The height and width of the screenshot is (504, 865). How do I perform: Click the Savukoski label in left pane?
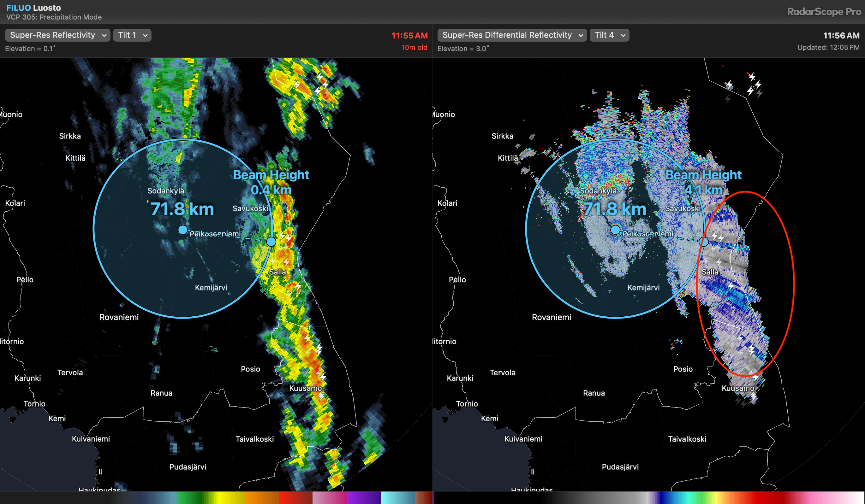pos(250,208)
